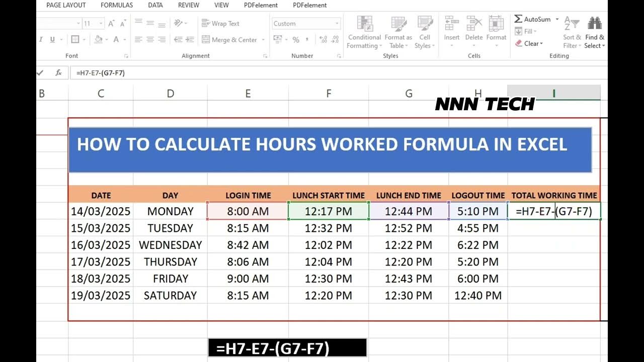Click the Increase Font Size icon
Screen dimensions: 644x362
(112, 24)
